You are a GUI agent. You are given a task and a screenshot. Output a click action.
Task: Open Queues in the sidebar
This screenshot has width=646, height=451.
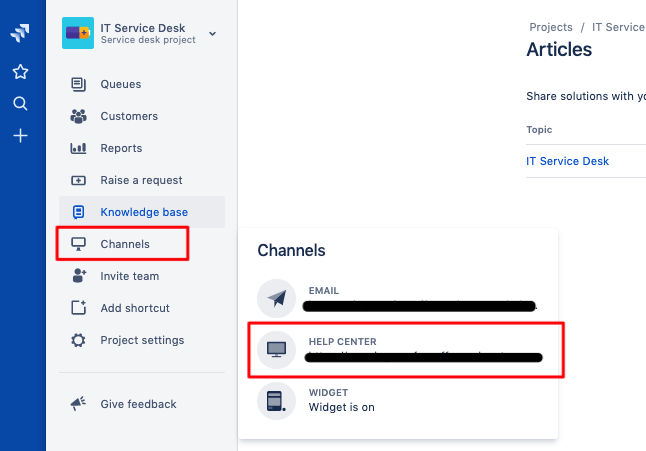[142, 84]
